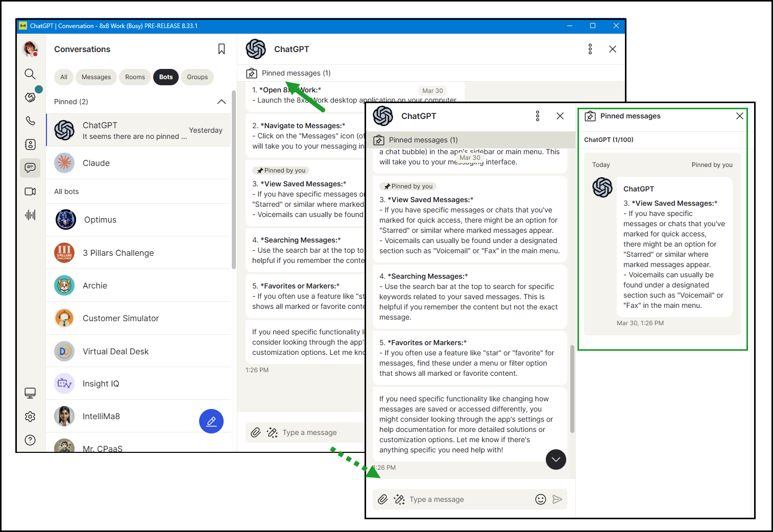Viewport: 773px width, 532px height.
Task: Click the desktop monitor icon in navigation bar
Action: (x=30, y=393)
